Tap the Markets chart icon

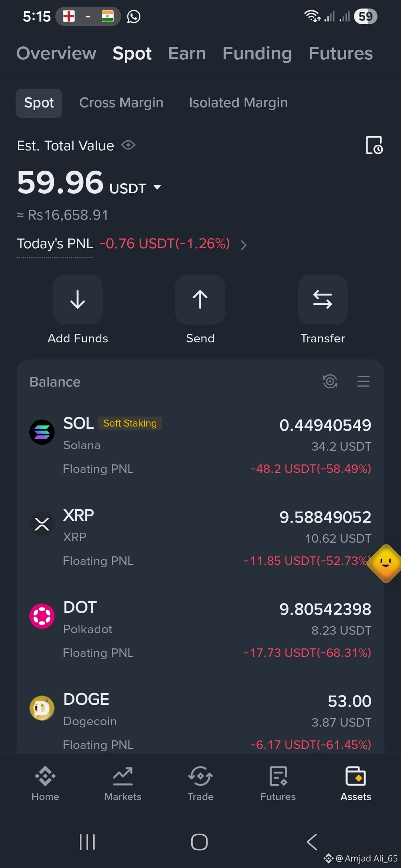[123, 776]
